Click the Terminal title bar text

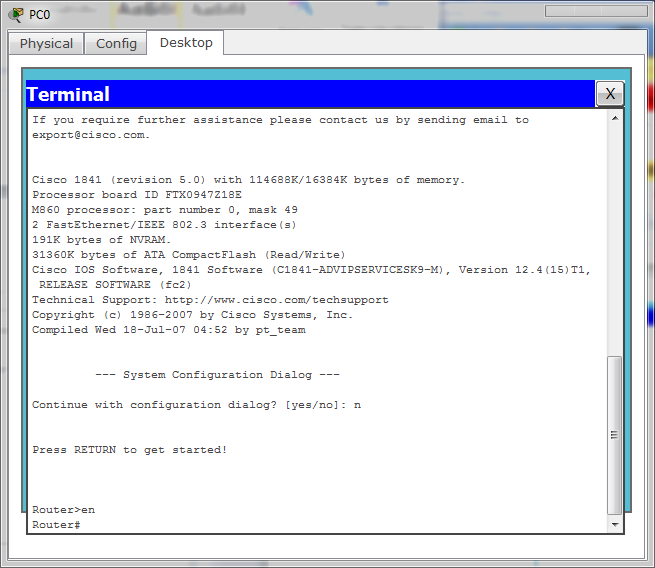click(x=68, y=94)
